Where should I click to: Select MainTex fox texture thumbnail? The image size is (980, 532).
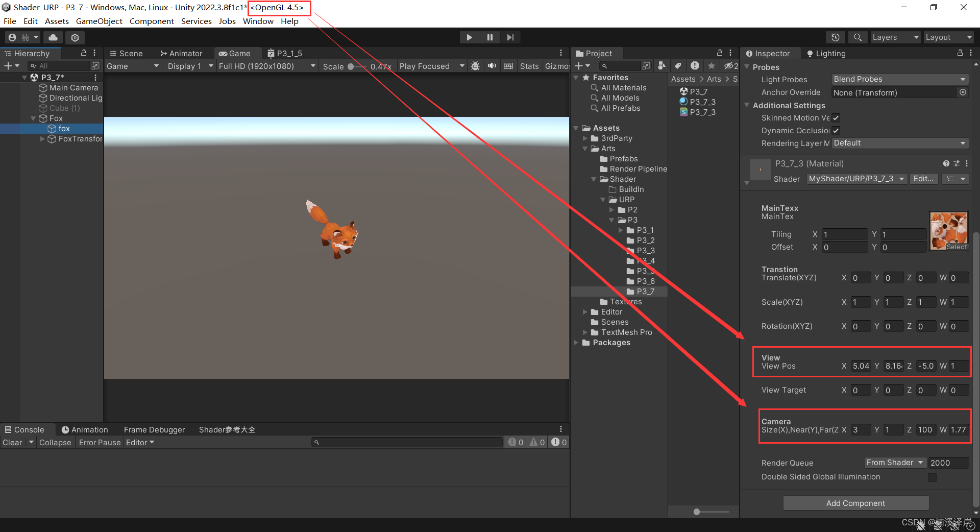click(x=949, y=231)
